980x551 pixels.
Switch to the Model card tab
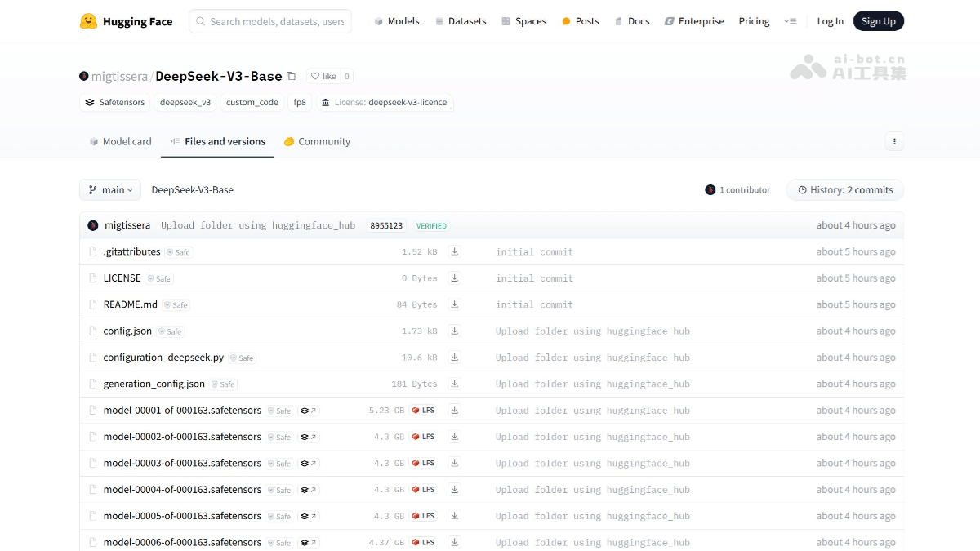(x=120, y=140)
